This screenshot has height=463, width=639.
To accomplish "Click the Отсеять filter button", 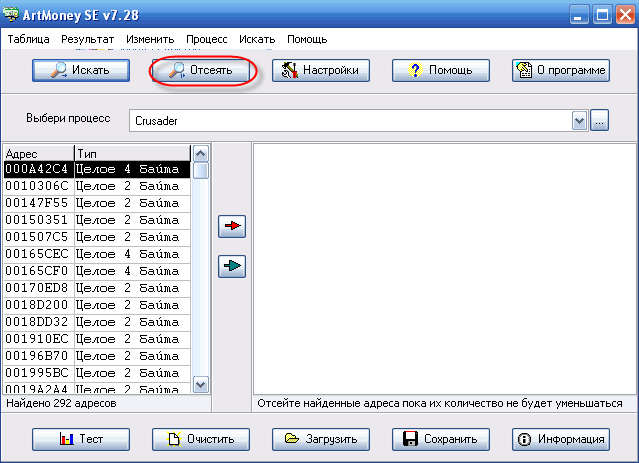I will 201,71.
